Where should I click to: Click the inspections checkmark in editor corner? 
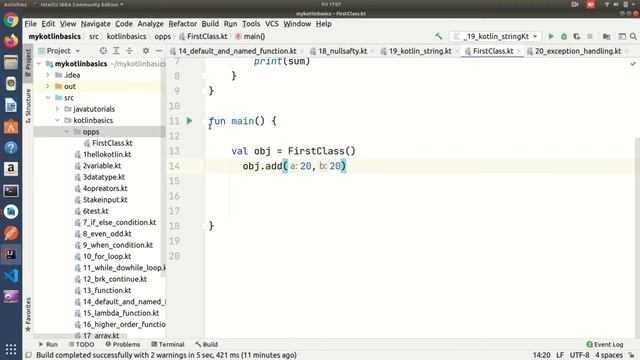(x=633, y=63)
